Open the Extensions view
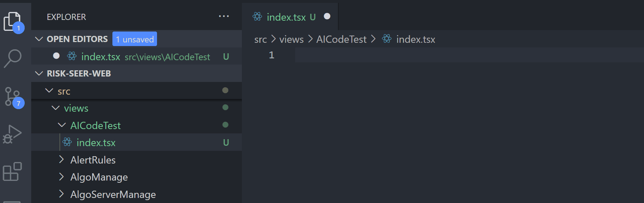Viewport: 644px width, 203px height. [12, 171]
